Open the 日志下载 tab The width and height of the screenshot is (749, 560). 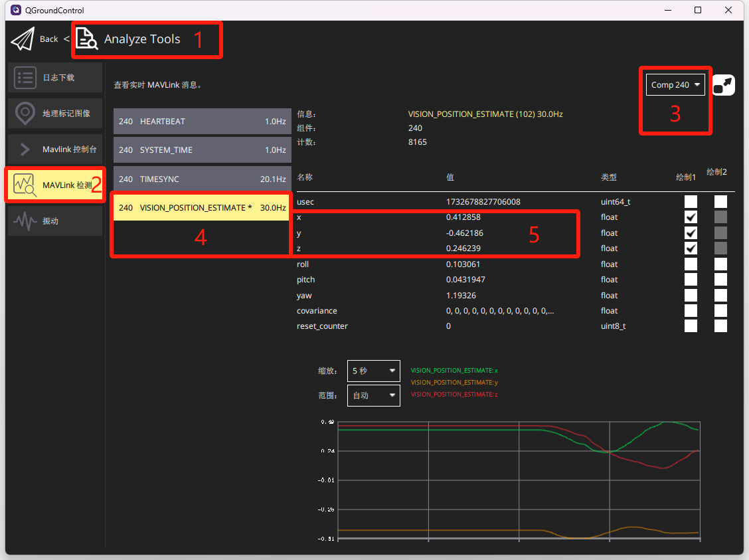click(55, 78)
